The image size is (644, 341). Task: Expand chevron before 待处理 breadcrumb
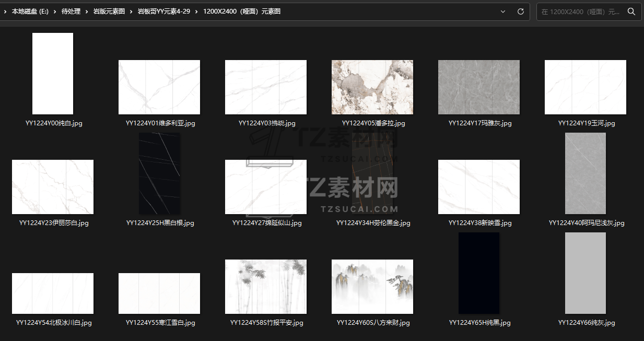55,11
